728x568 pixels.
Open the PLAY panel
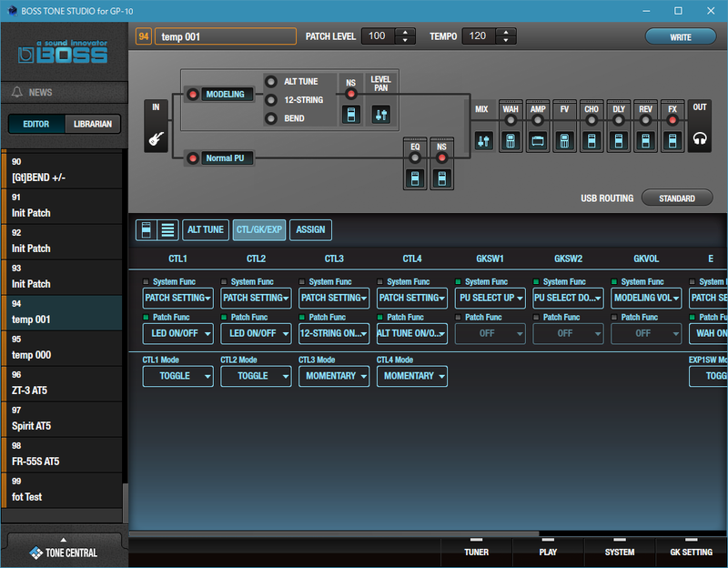(x=548, y=550)
